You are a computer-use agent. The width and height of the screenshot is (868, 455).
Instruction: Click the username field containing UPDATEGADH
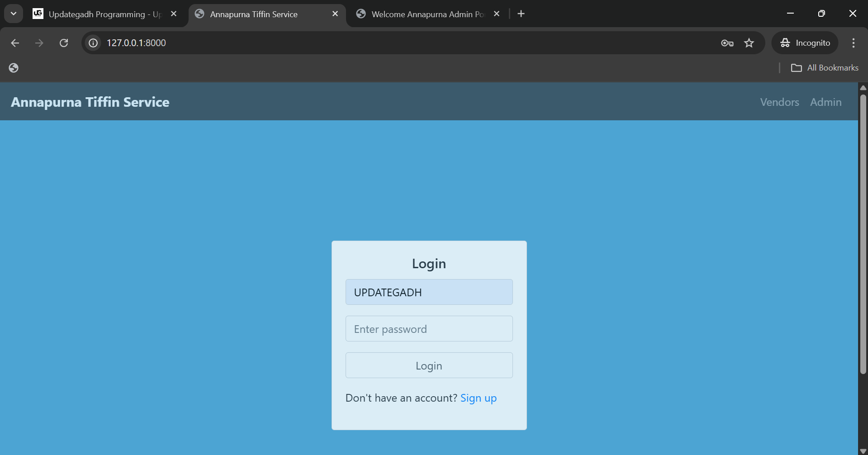click(x=429, y=292)
